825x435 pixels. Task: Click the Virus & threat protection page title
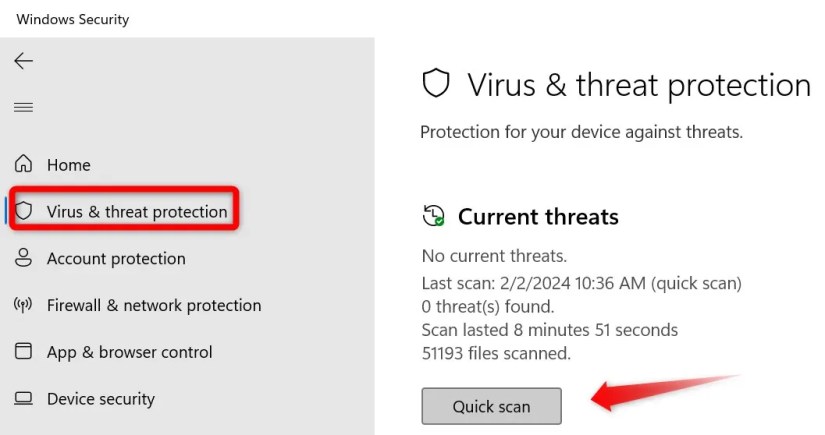tap(639, 86)
